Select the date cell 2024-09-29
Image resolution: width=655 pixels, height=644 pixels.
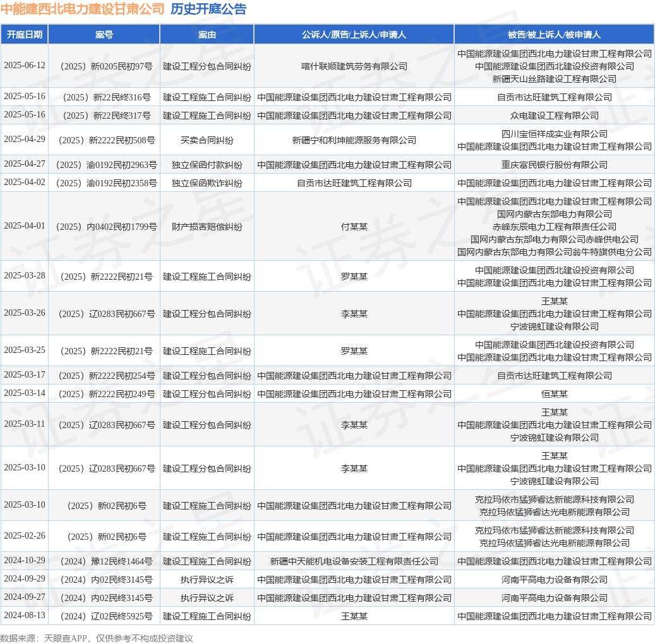pyautogui.click(x=25, y=578)
